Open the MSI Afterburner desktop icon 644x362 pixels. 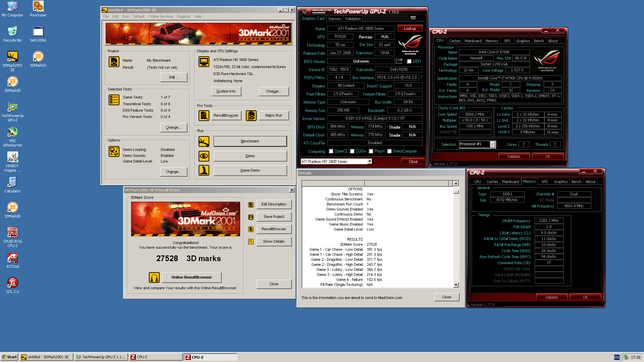click(x=12, y=137)
